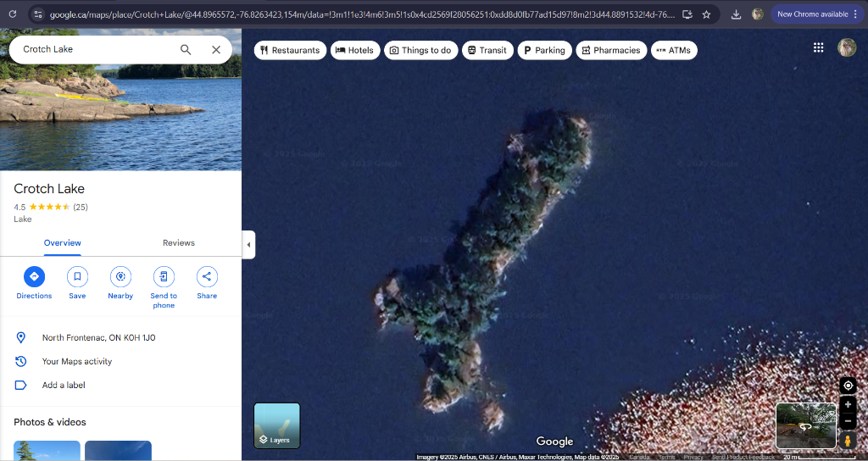Screen dimensions: 868x461
Task: Select the Overview tab
Action: [63, 243]
